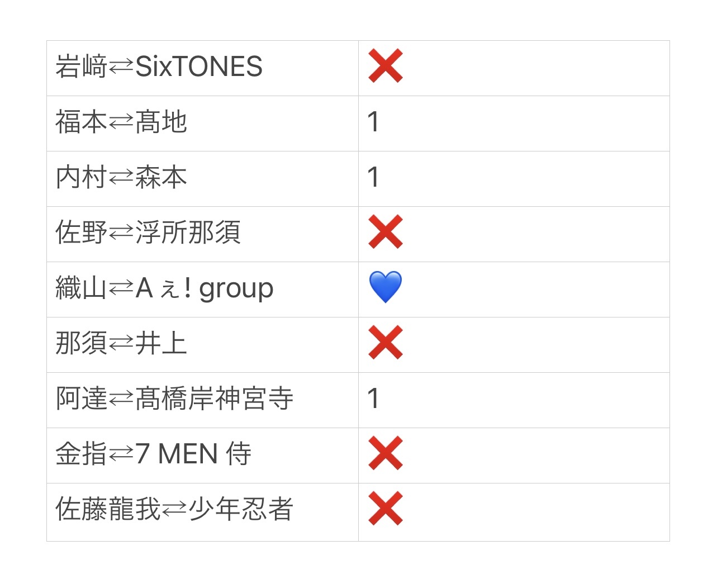Viewport: 717px width, 588px height.
Task: Click the red X beside 那須⇄井上
Action: (386, 343)
